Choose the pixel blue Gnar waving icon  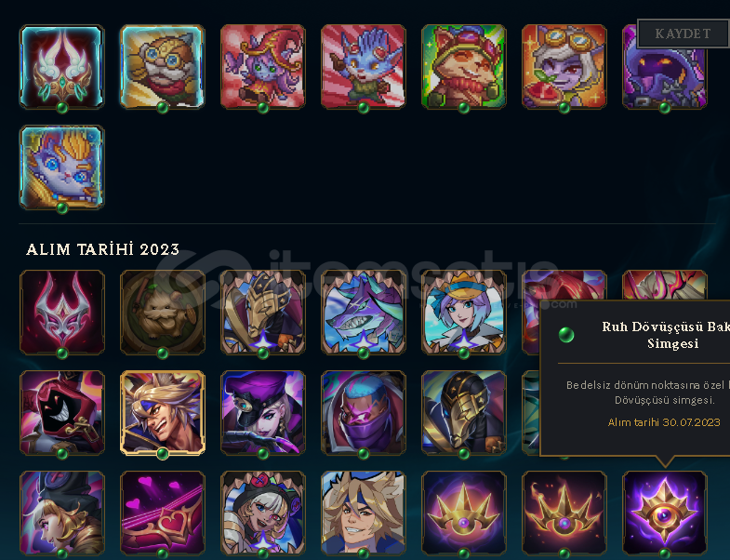pos(363,67)
